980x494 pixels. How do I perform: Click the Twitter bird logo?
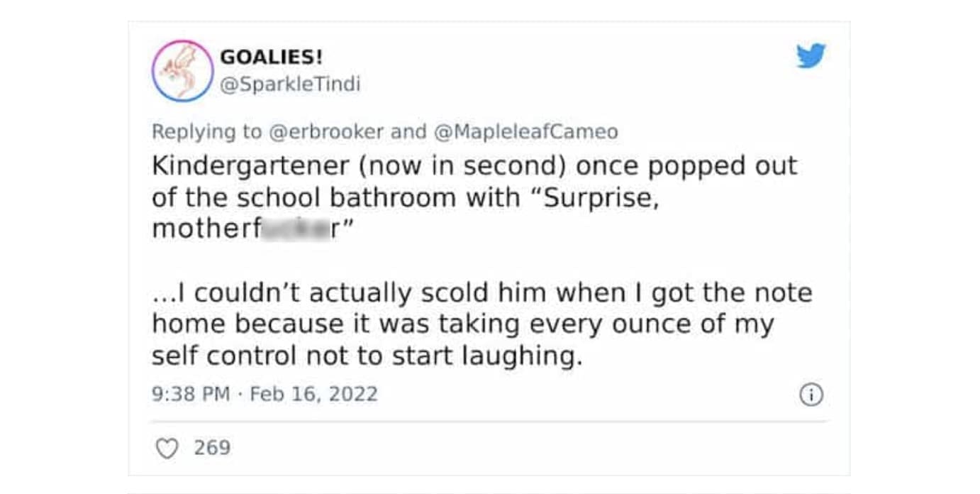click(x=811, y=56)
